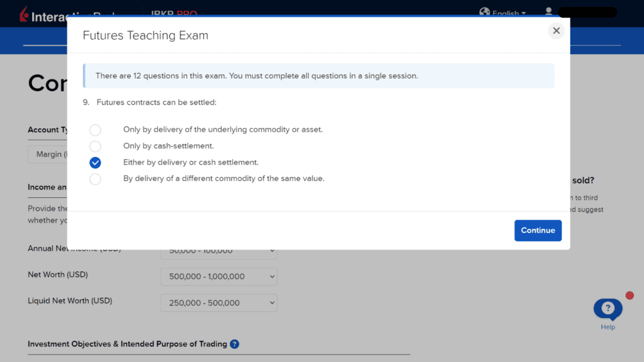The image size is (644, 362).
Task: Click the red notification dot on Help
Action: click(630, 295)
